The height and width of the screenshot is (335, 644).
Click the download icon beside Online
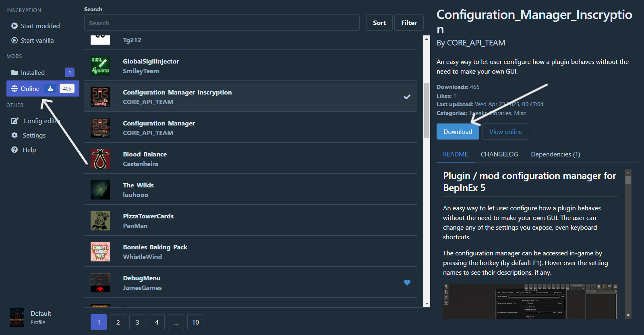click(50, 88)
